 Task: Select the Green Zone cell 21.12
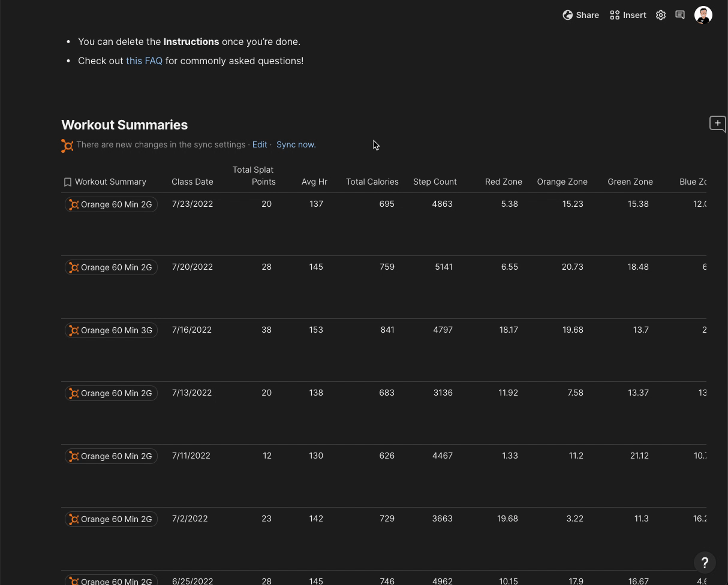[639, 456]
